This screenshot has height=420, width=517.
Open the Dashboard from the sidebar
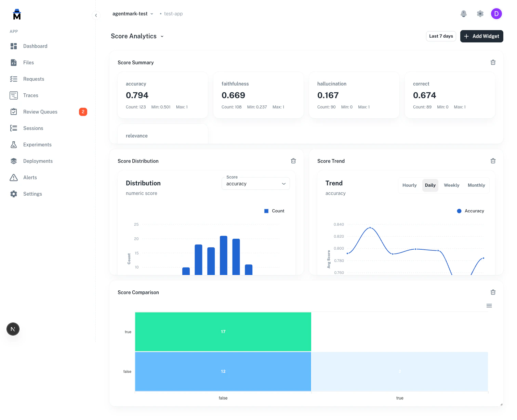[x=35, y=46]
